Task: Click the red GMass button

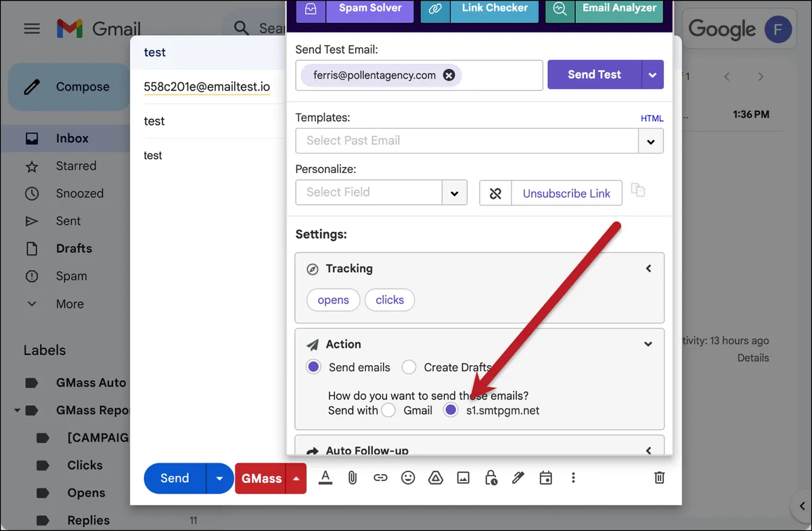Action: click(x=261, y=478)
